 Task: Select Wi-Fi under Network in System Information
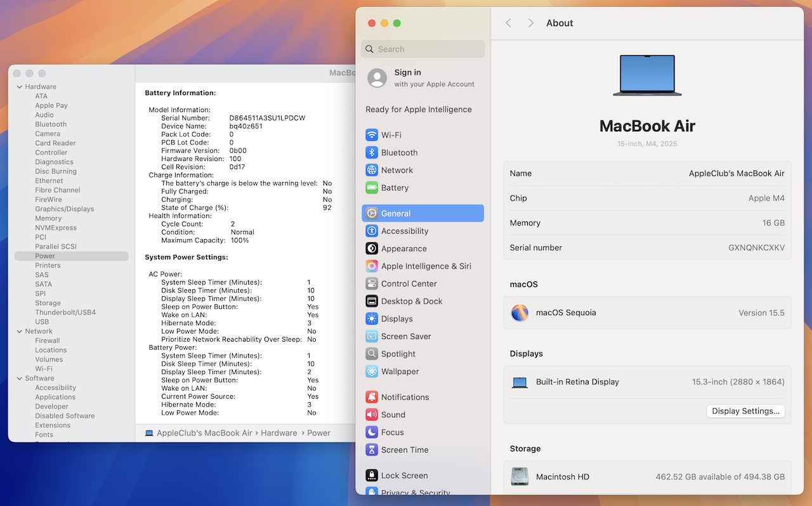(x=44, y=368)
